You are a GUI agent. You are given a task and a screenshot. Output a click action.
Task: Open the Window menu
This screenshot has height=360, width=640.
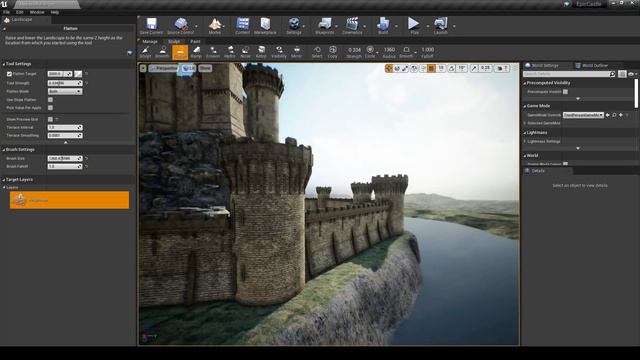point(37,12)
